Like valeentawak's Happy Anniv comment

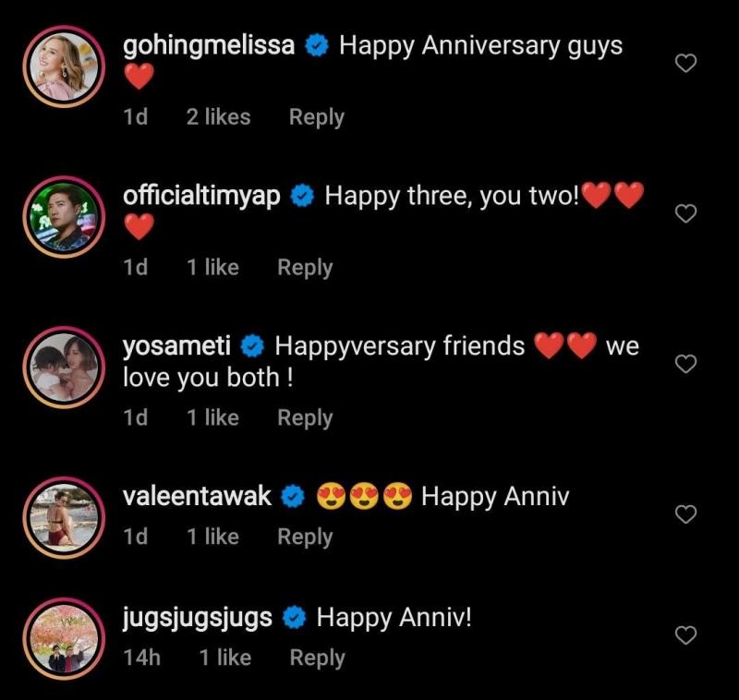click(685, 514)
